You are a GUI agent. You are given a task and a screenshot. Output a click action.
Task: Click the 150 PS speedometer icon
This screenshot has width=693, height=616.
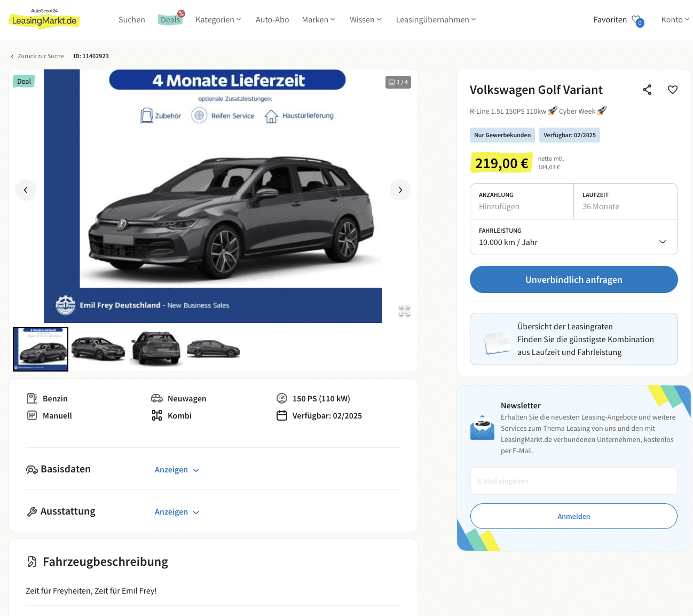coord(282,398)
